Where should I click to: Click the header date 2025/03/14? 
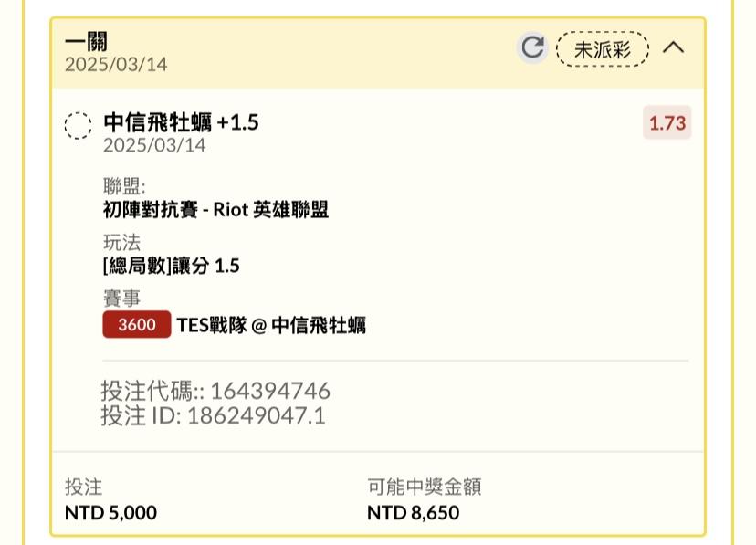116,65
